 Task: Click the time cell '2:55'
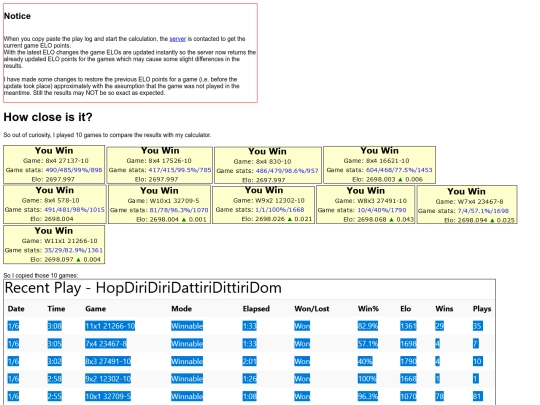[54, 396]
